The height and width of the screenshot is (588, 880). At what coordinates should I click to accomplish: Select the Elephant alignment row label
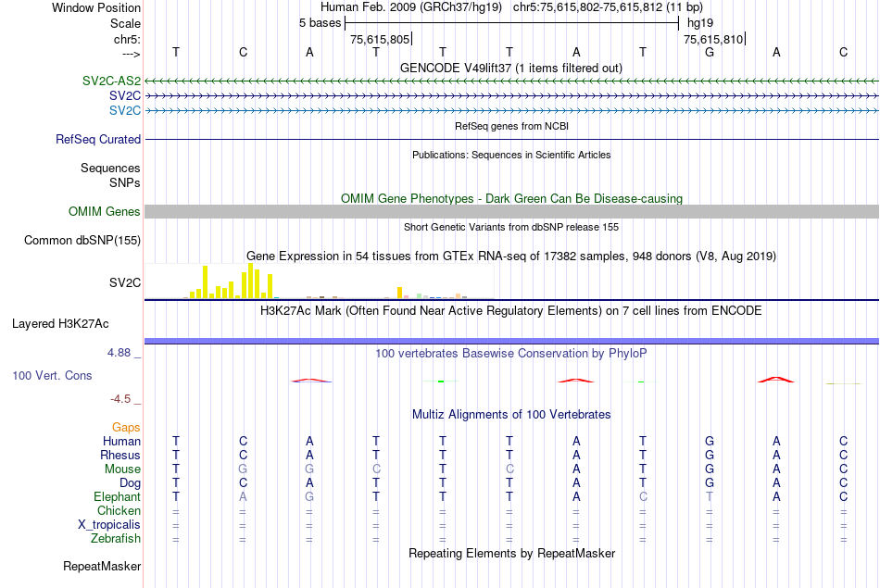117,496
